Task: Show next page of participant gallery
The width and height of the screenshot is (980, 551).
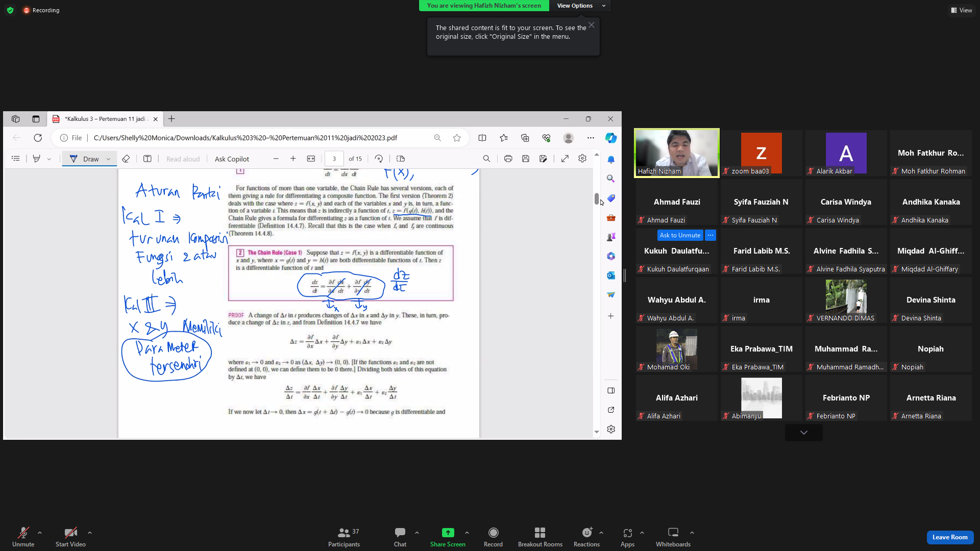Action: click(x=804, y=433)
